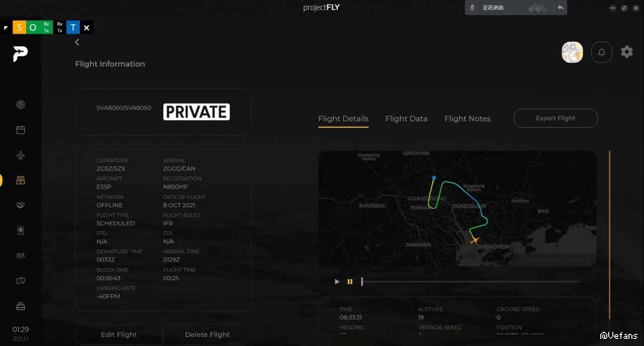644x346 pixels.
Task: Open the briefcase toolbox sidebar icon
Action: pyautogui.click(x=21, y=306)
